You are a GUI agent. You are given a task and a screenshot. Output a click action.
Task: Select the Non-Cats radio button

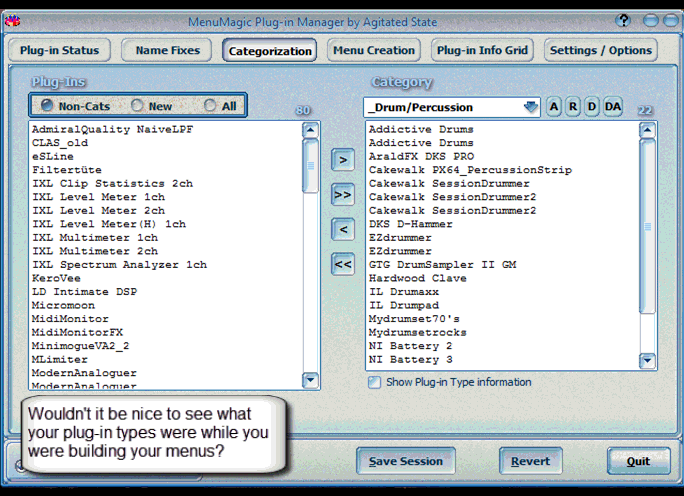[x=47, y=105]
